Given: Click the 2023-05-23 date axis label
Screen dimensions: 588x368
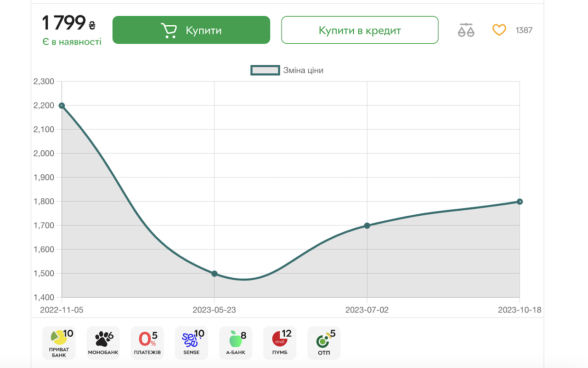Looking at the screenshot, I should pos(214,310).
